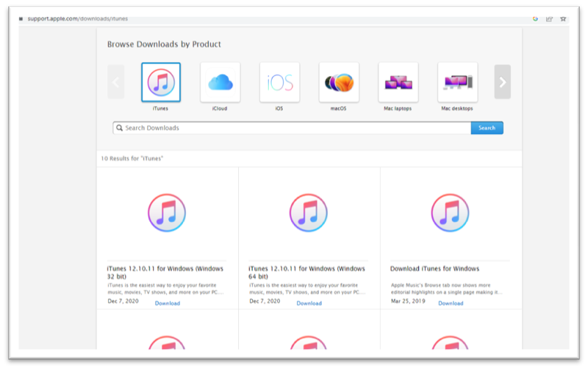This screenshot has width=588, height=370.
Task: Click the Search Downloads input field
Action: [292, 128]
